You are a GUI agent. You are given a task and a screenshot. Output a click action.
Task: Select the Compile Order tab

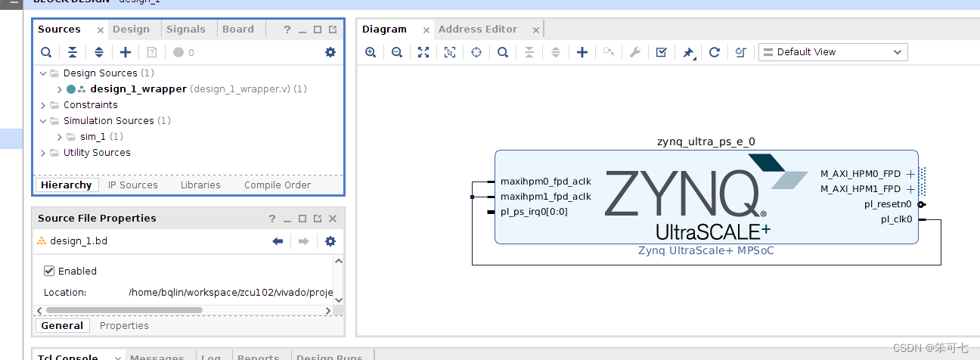click(x=278, y=185)
